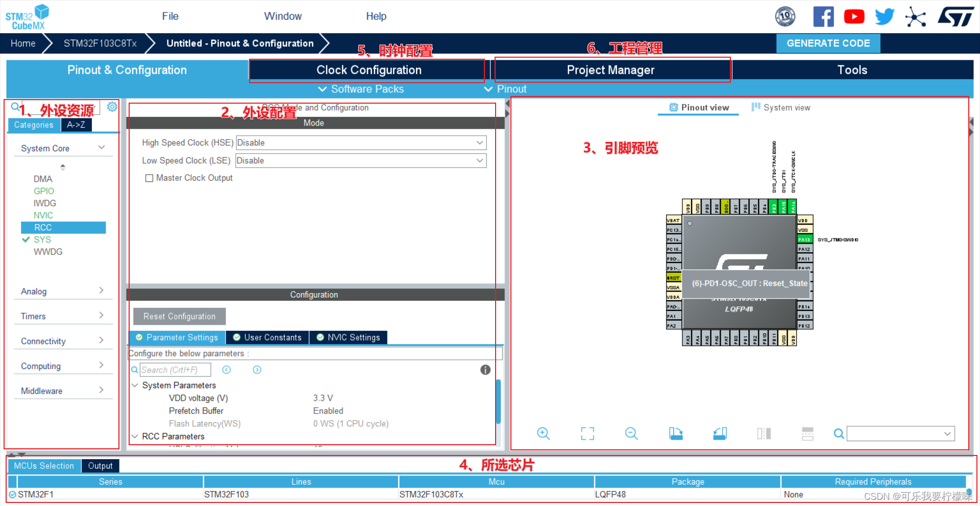Viewport: 980px width, 506px height.
Task: Click the peripheral search magnifier icon
Action: pos(15,107)
